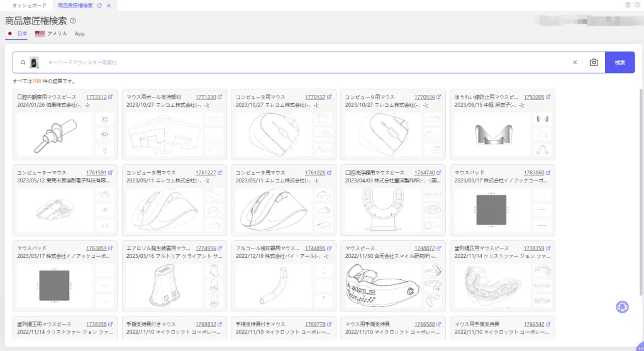Open registration number 1770537 link
This screenshot has width=644, height=351.
[315, 97]
